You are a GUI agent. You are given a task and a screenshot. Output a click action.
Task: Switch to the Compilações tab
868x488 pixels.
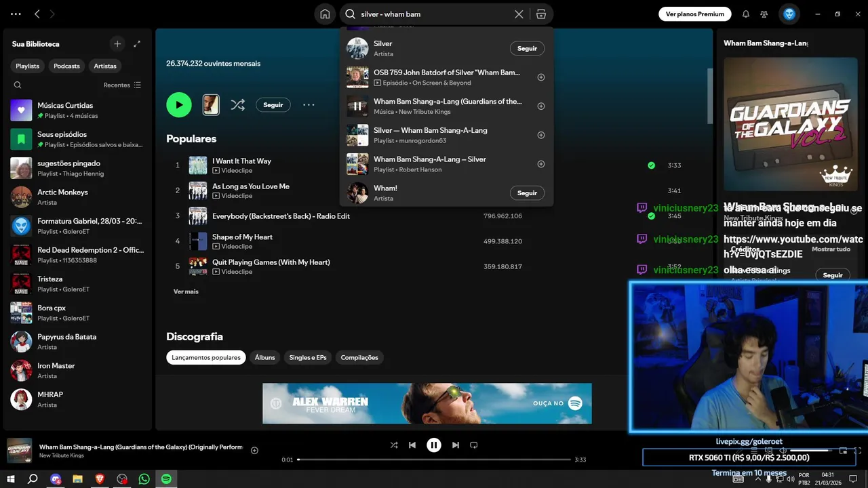tap(359, 357)
